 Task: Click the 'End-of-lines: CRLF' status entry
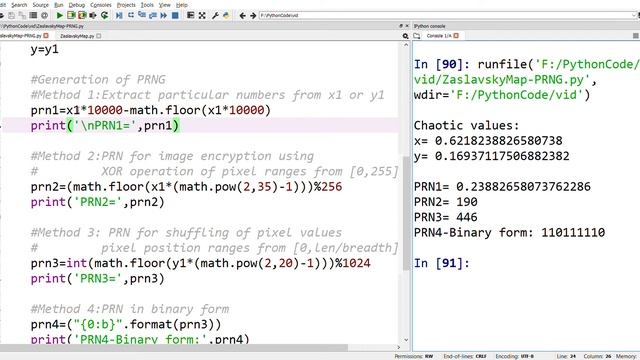tap(465, 356)
